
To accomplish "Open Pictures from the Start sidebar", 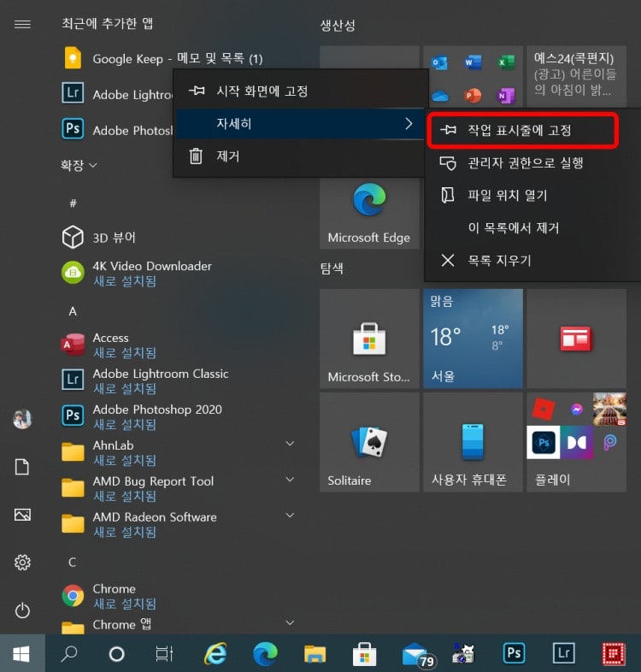I will point(22,515).
